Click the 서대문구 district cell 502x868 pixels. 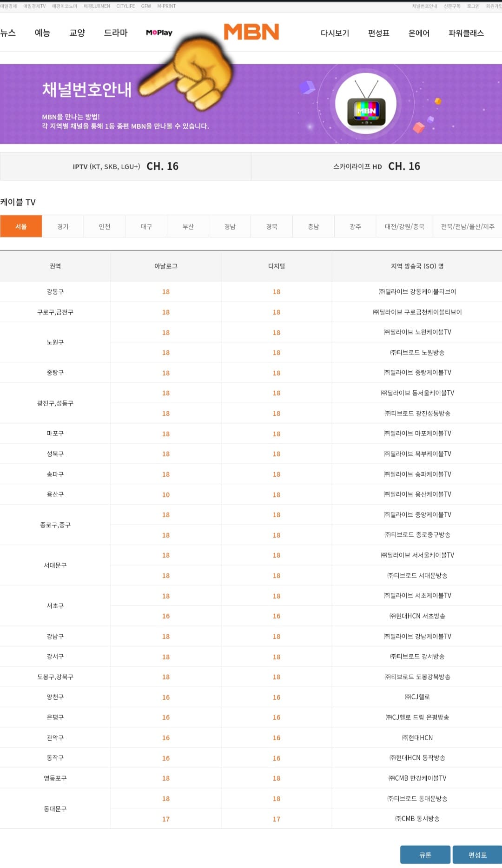[55, 565]
